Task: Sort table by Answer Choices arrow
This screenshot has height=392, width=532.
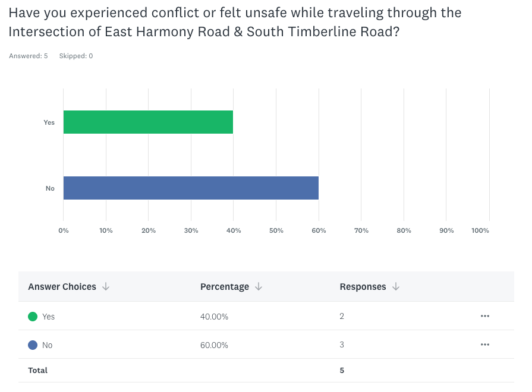Action: (106, 287)
